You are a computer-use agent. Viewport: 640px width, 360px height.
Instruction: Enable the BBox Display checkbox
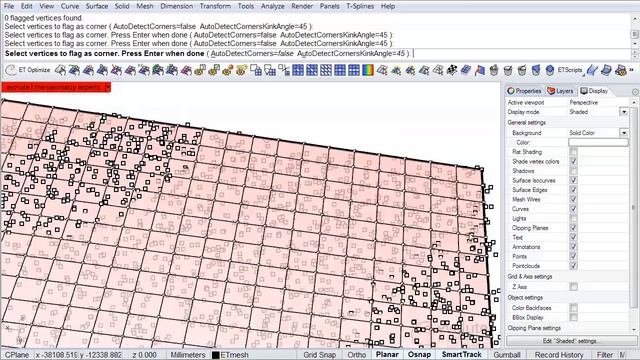click(x=573, y=317)
